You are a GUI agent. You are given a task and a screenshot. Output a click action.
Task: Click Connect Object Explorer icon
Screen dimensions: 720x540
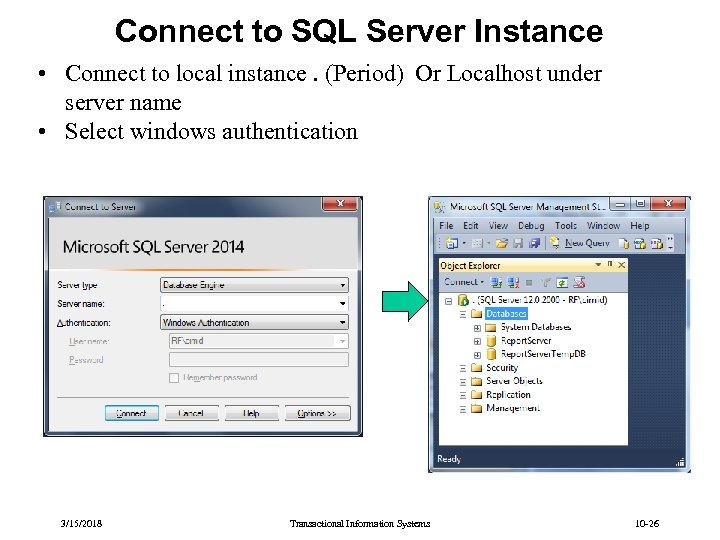coord(496,282)
